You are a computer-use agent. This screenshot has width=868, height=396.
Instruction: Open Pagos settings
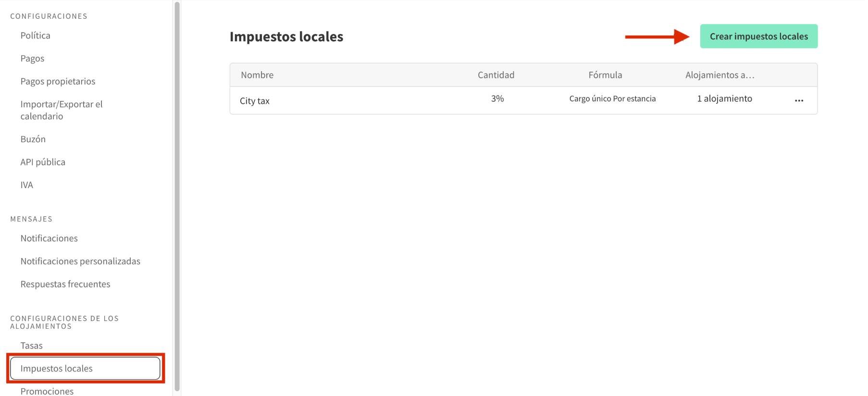[x=32, y=58]
